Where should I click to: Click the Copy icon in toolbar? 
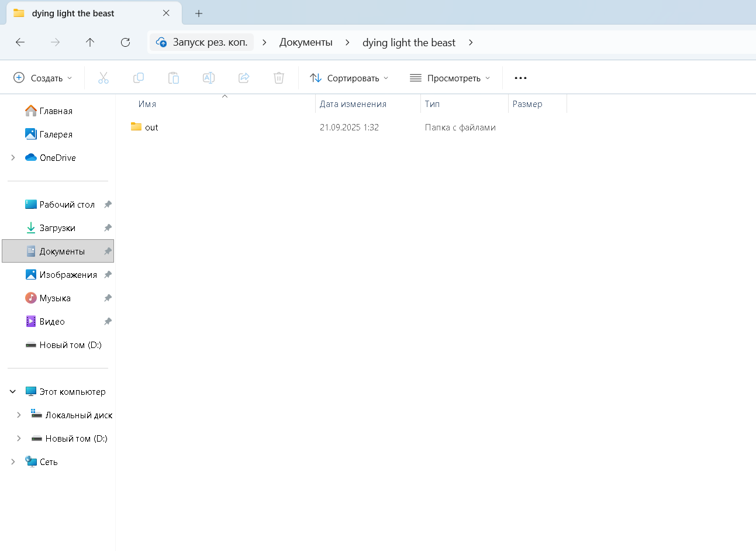(139, 78)
